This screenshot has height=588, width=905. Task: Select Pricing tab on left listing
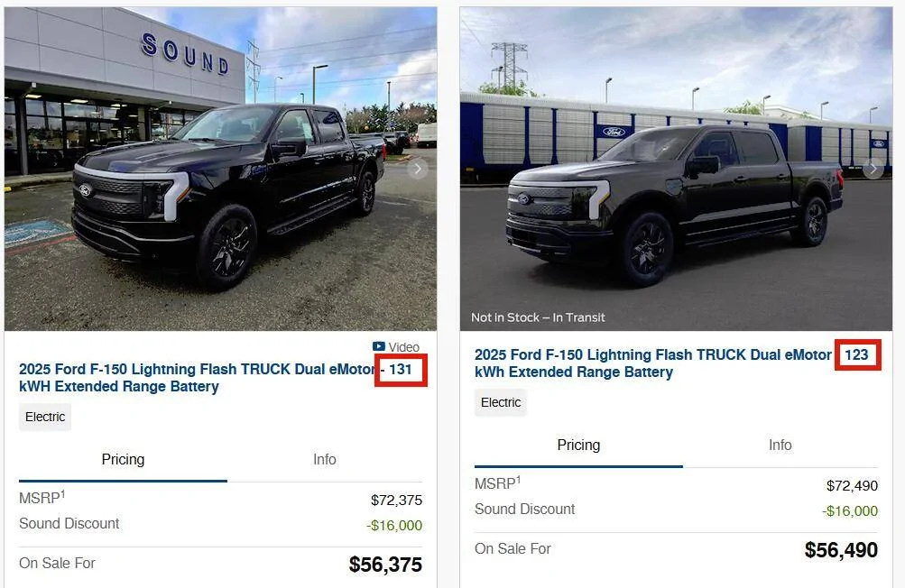click(x=123, y=459)
